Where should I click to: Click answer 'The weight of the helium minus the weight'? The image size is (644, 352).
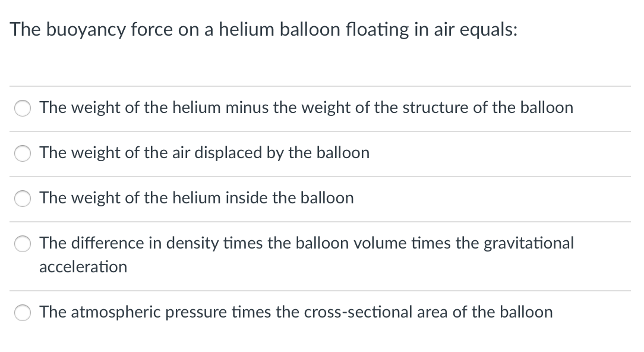coord(306,108)
